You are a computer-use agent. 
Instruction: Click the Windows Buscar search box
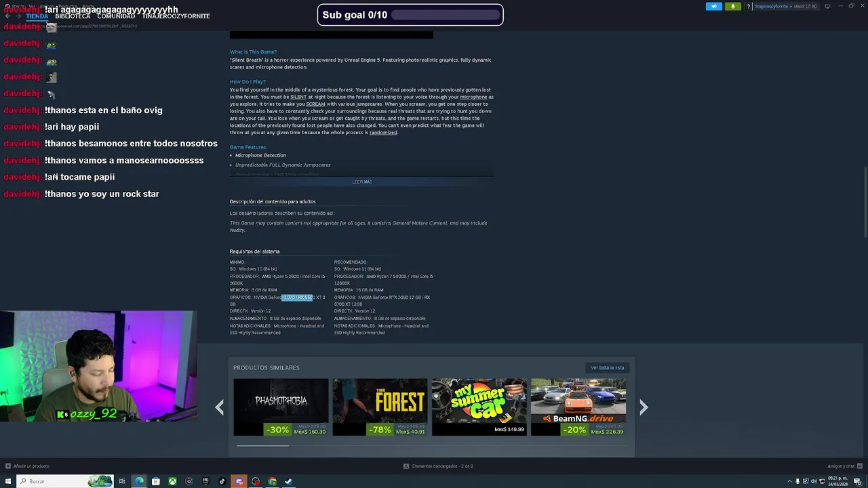tap(65, 481)
